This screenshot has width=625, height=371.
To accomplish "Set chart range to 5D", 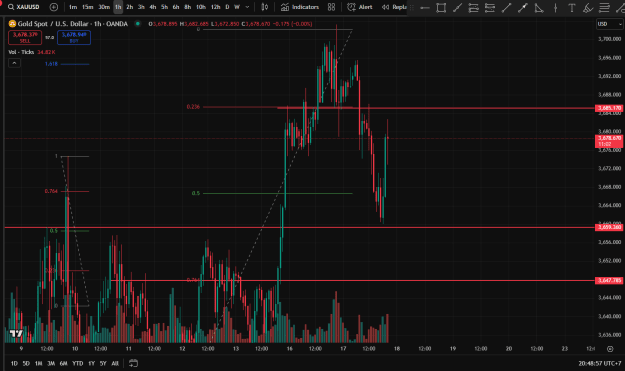I will coord(26,363).
